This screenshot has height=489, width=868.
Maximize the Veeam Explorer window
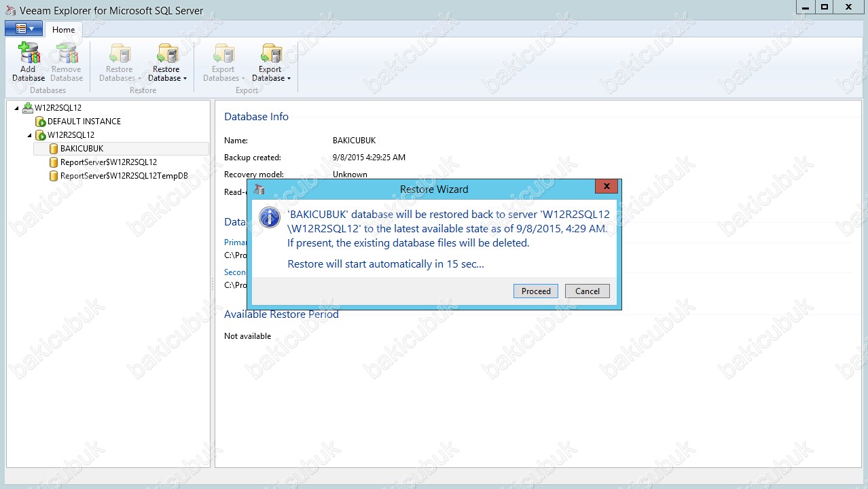(824, 7)
